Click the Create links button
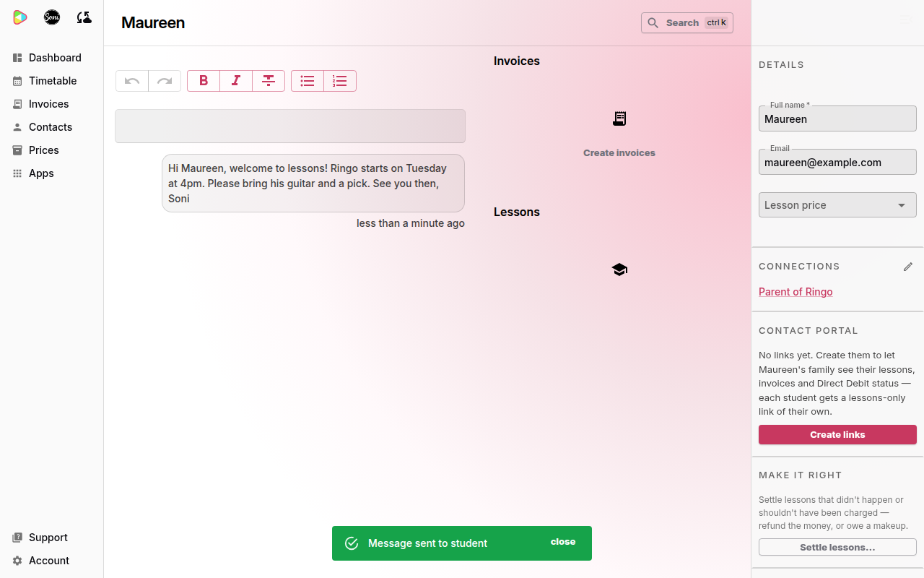Viewport: 924px width, 578px height. click(x=837, y=435)
